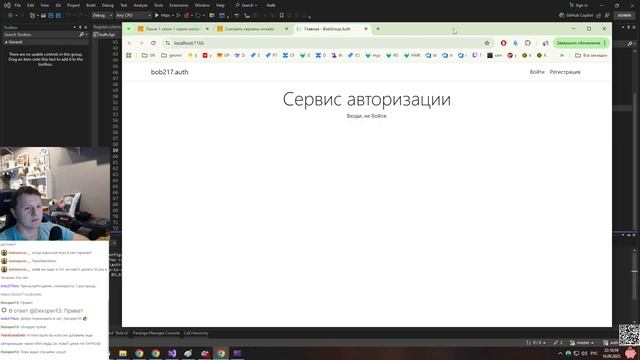Click the Hot Reload flame icon

pyautogui.click(x=186, y=16)
